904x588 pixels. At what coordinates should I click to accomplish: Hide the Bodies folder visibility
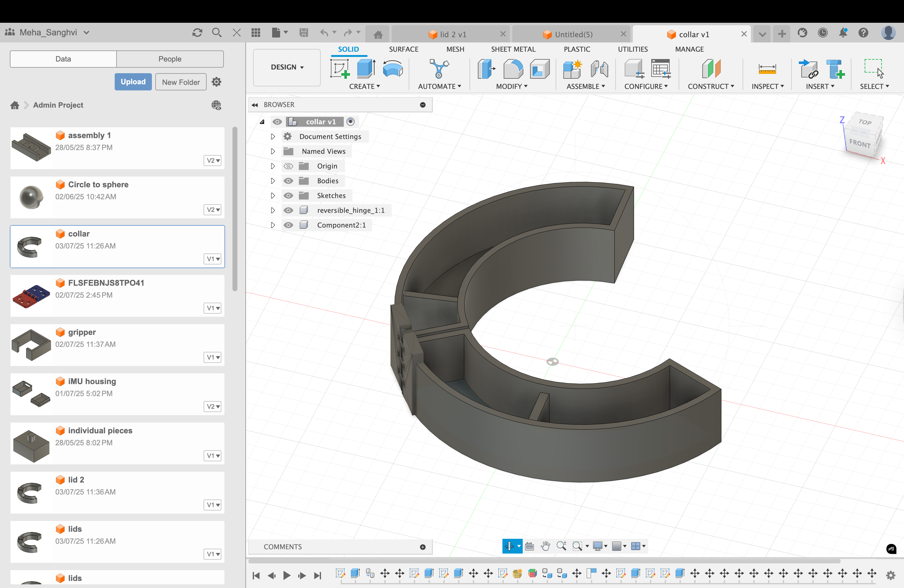coord(288,181)
